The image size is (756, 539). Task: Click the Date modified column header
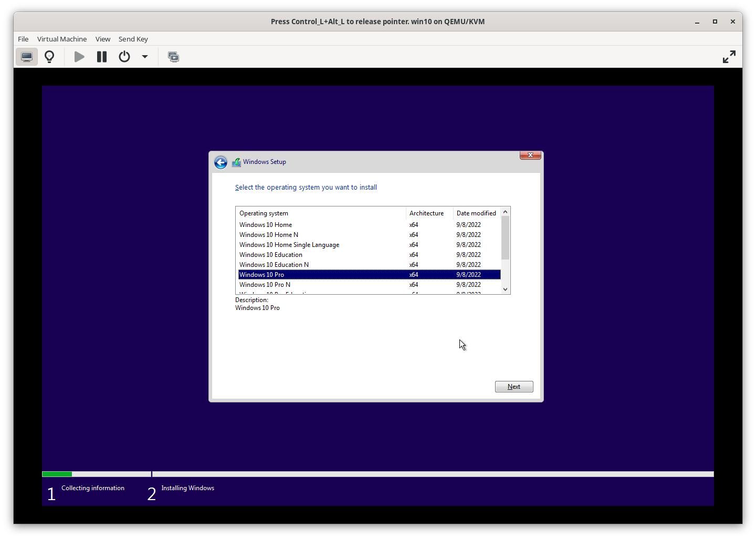click(x=477, y=213)
